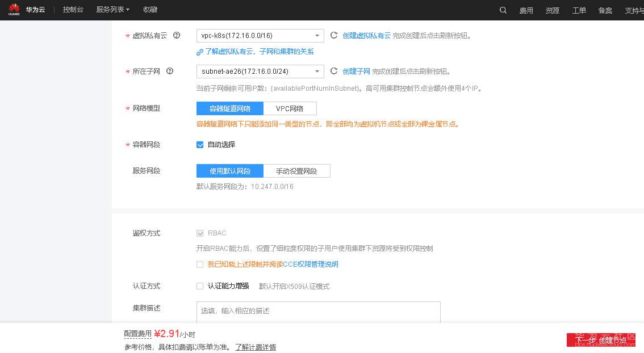Click help icon beside 虚拟私有云

tap(177, 35)
